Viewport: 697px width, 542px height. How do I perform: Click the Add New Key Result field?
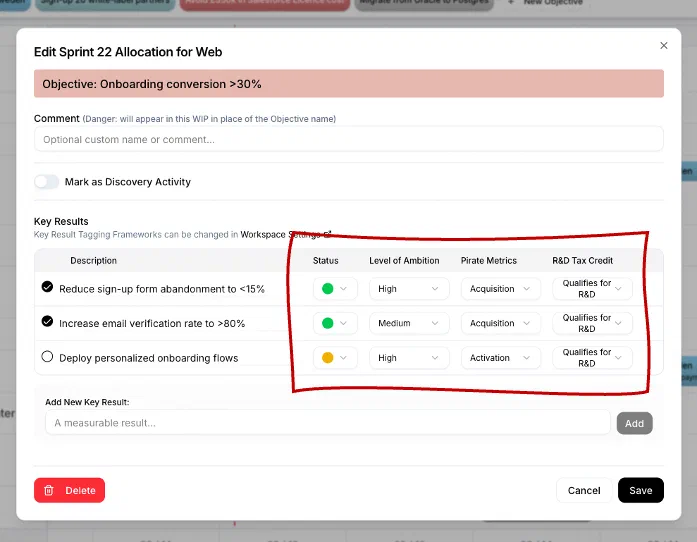(328, 422)
